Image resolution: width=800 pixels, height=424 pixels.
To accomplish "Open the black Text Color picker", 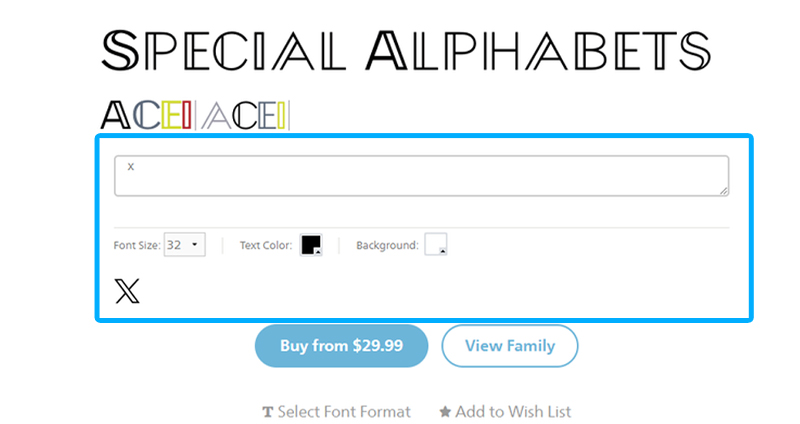I will (x=311, y=245).
